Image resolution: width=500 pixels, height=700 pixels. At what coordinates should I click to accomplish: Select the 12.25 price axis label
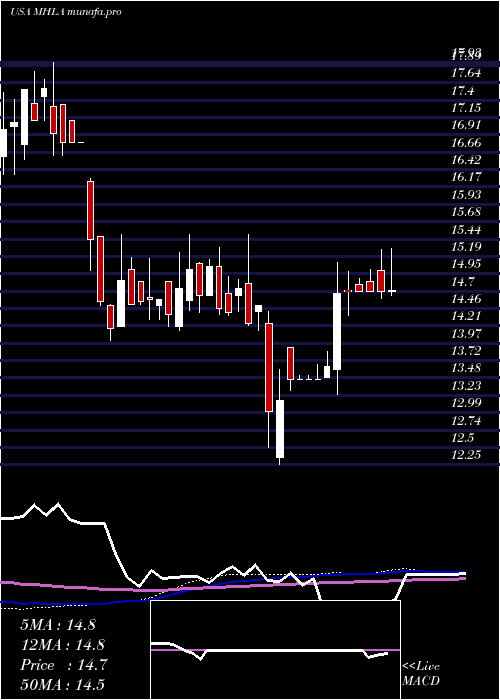tap(466, 455)
